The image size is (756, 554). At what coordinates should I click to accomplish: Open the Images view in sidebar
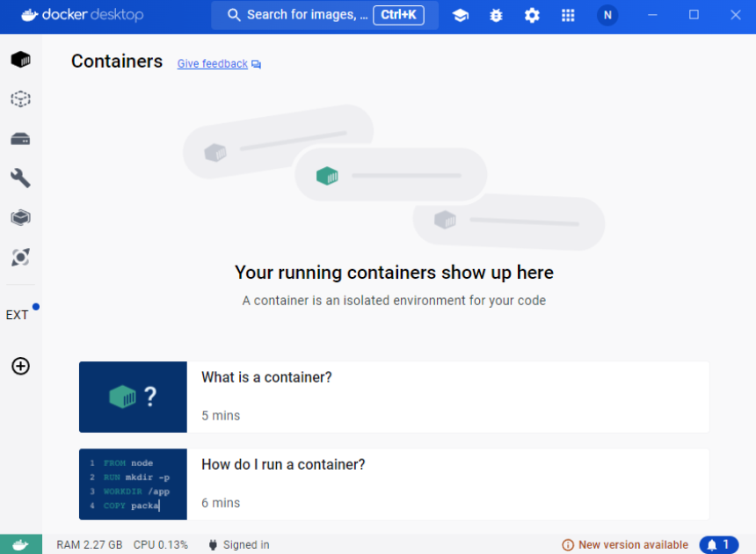click(x=21, y=98)
